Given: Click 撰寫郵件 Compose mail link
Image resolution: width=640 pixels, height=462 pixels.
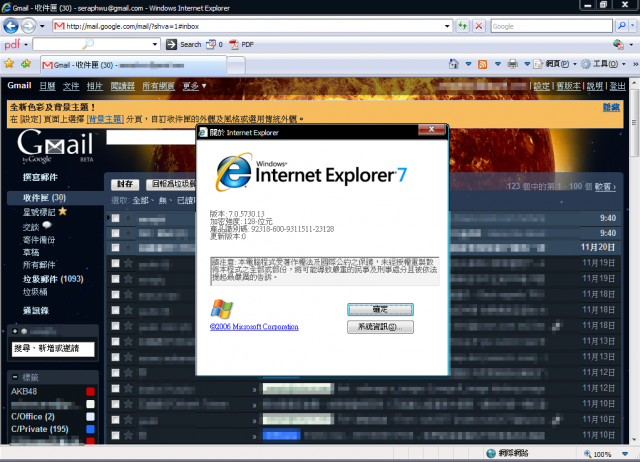Looking at the screenshot, I should [x=40, y=177].
